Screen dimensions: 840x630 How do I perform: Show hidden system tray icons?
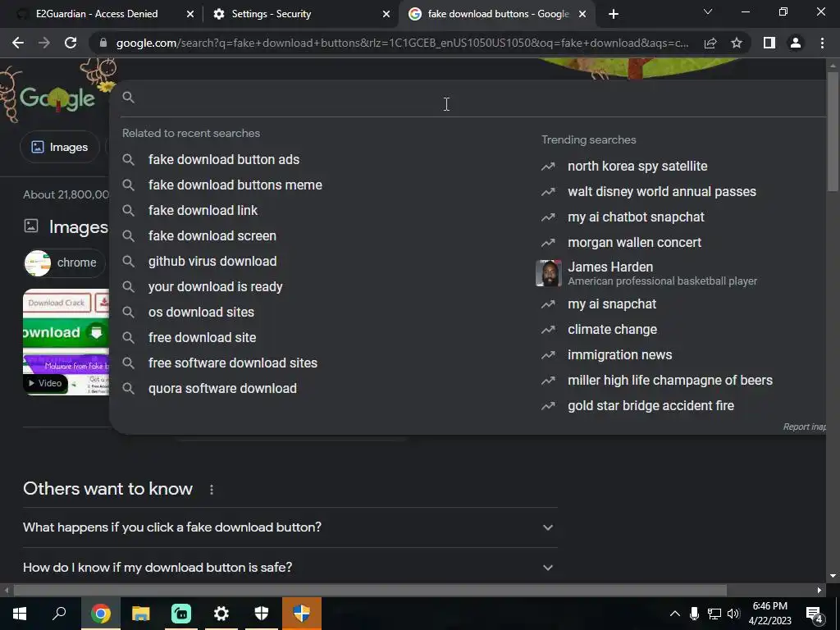674,614
